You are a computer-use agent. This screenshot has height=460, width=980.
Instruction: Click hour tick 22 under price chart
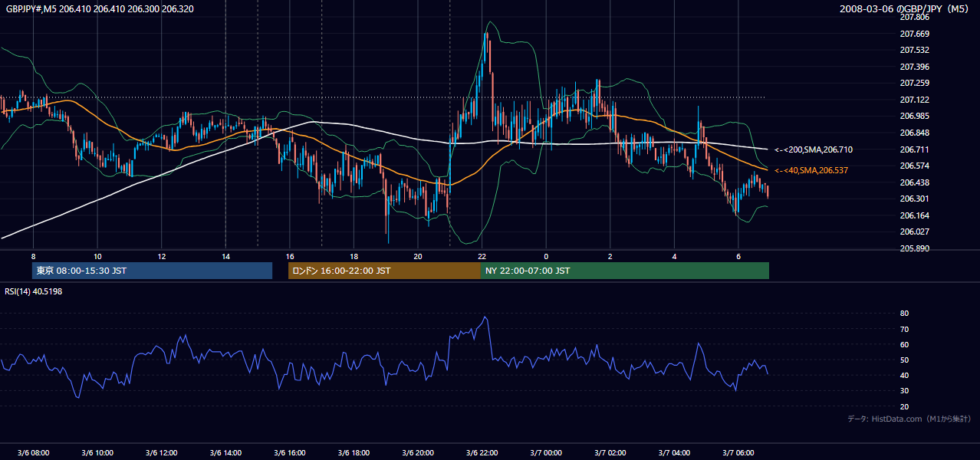(x=482, y=256)
